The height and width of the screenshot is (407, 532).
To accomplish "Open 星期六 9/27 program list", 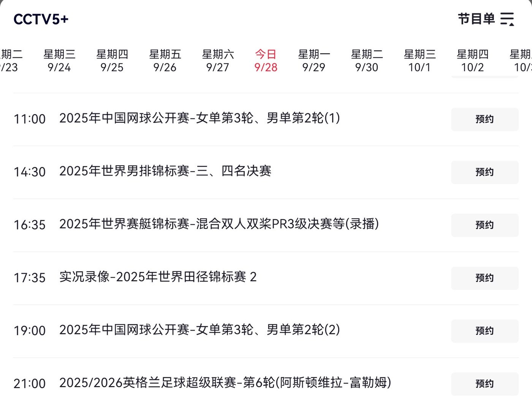I will tap(218, 61).
